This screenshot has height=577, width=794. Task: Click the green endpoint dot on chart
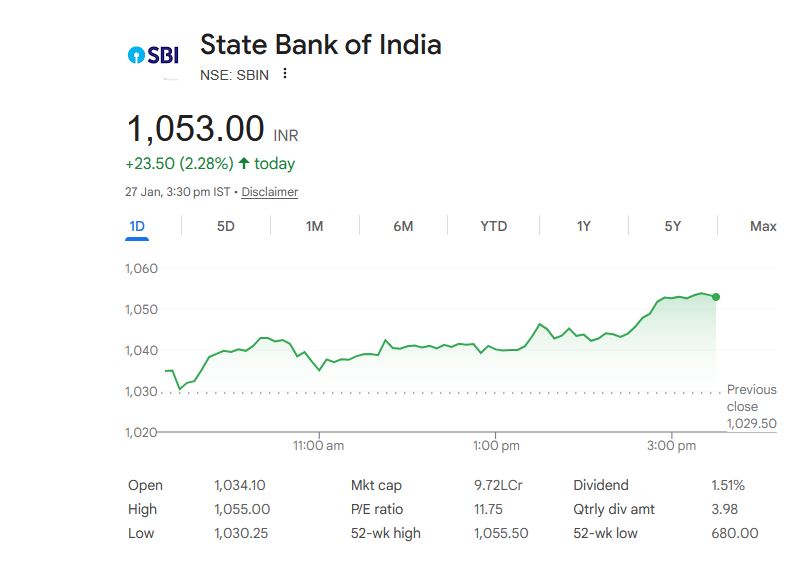(x=716, y=297)
